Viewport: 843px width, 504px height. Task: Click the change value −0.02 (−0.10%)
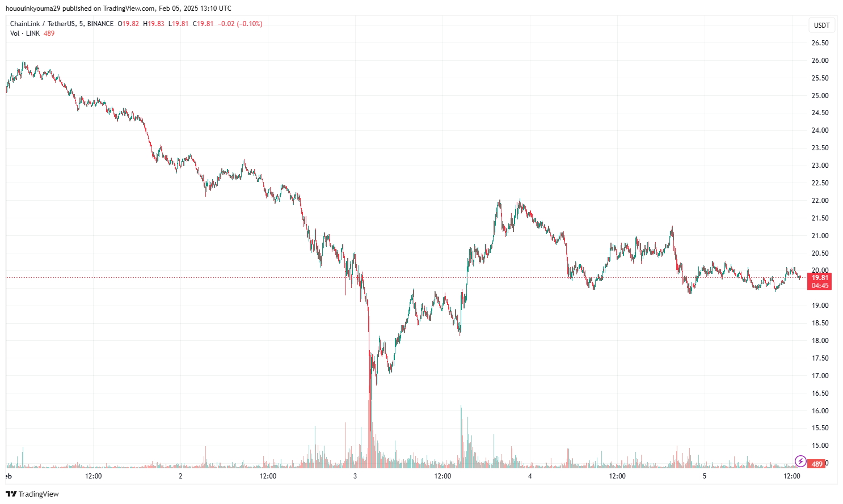pos(240,24)
